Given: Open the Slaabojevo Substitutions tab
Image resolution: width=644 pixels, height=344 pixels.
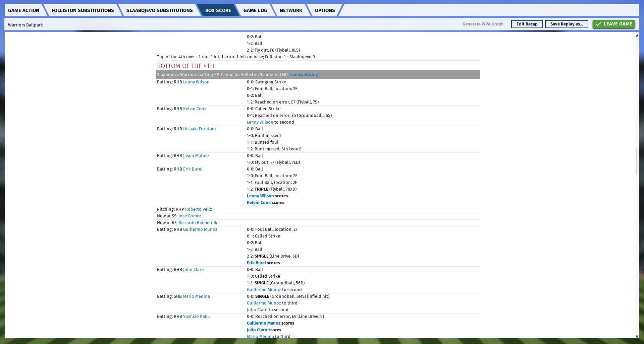Looking at the screenshot, I should [159, 10].
